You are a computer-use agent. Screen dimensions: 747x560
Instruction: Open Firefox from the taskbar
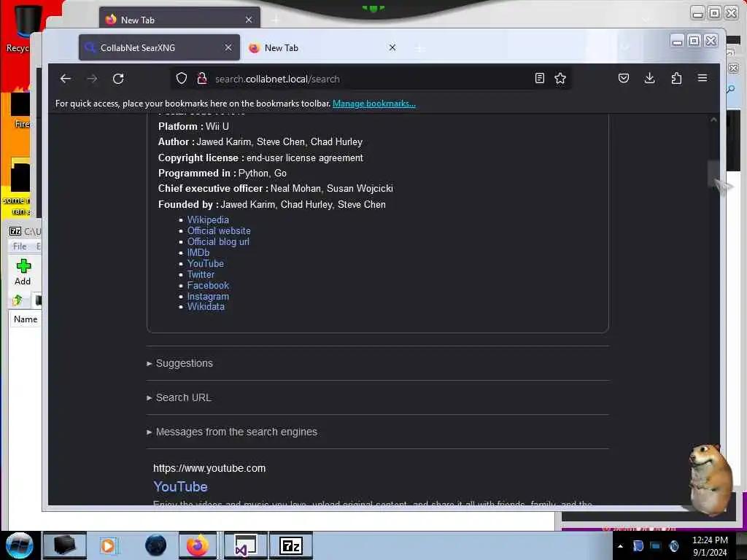[198, 545]
